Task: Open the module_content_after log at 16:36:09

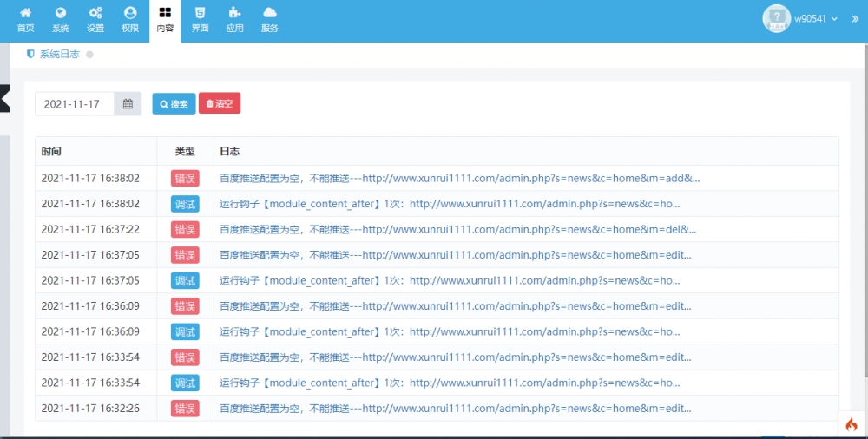Action: click(450, 331)
